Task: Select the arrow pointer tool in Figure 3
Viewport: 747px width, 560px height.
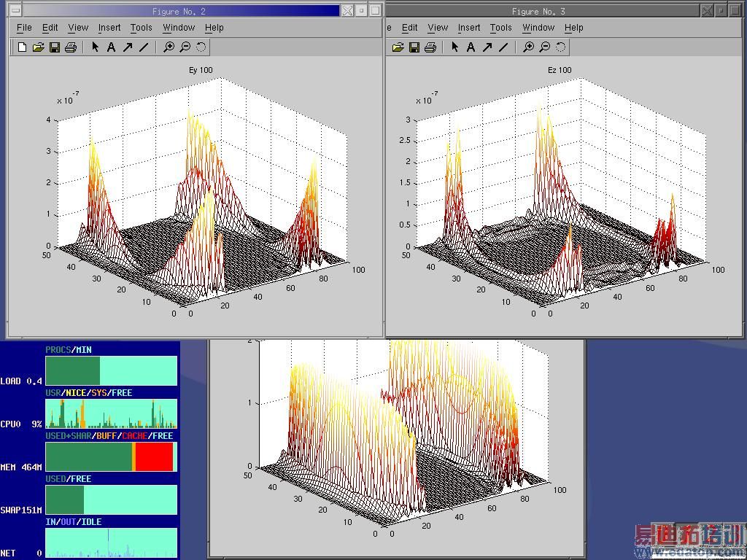Action: click(455, 47)
